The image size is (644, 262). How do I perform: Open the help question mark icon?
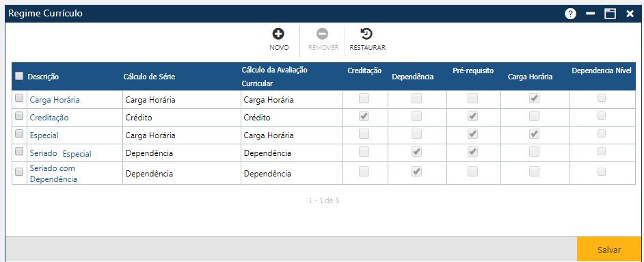(x=570, y=14)
